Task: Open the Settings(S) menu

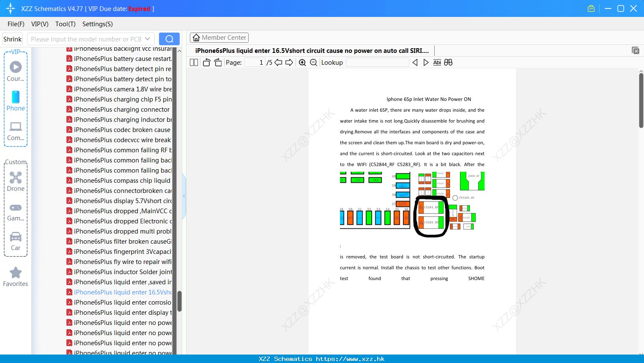Action: pos(98,24)
